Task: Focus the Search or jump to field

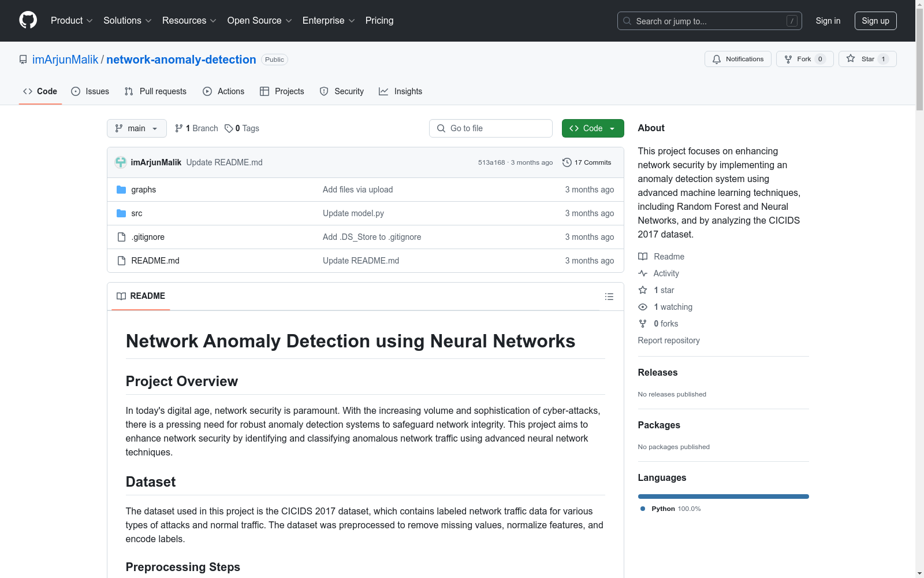Action: click(x=710, y=21)
